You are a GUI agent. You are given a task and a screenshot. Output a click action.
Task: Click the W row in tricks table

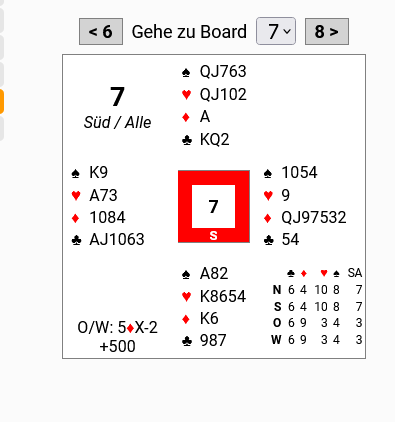pos(317,340)
